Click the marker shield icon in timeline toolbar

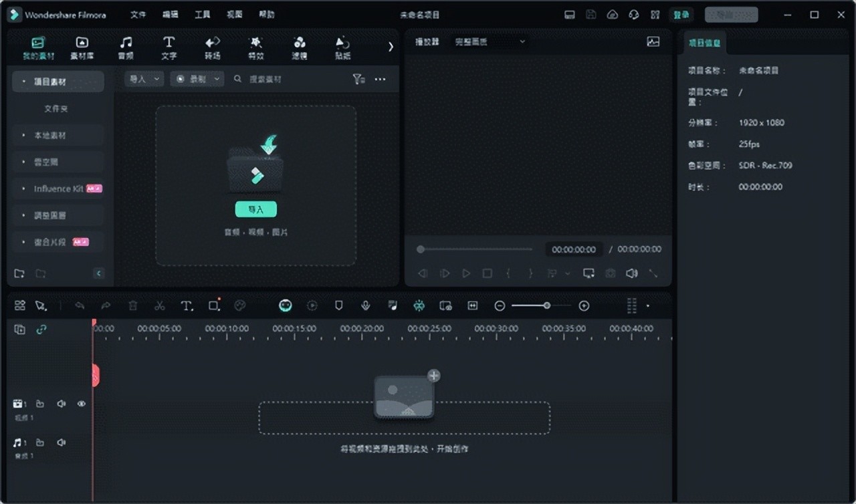338,305
